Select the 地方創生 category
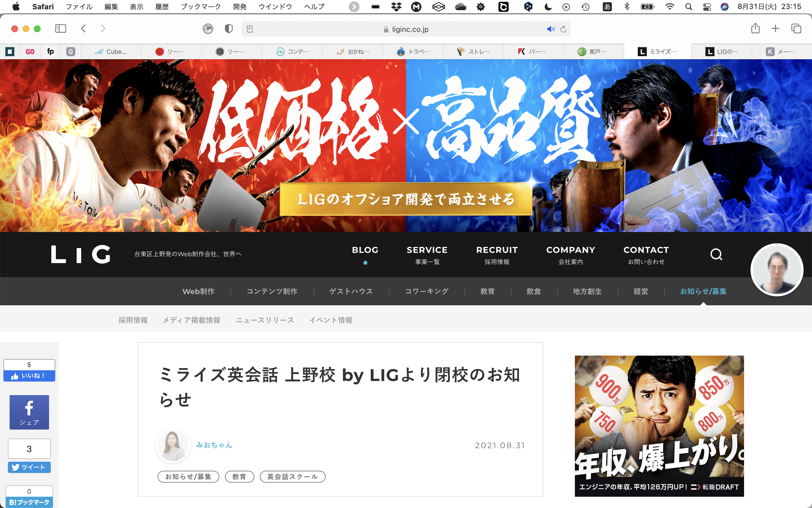 tap(587, 291)
